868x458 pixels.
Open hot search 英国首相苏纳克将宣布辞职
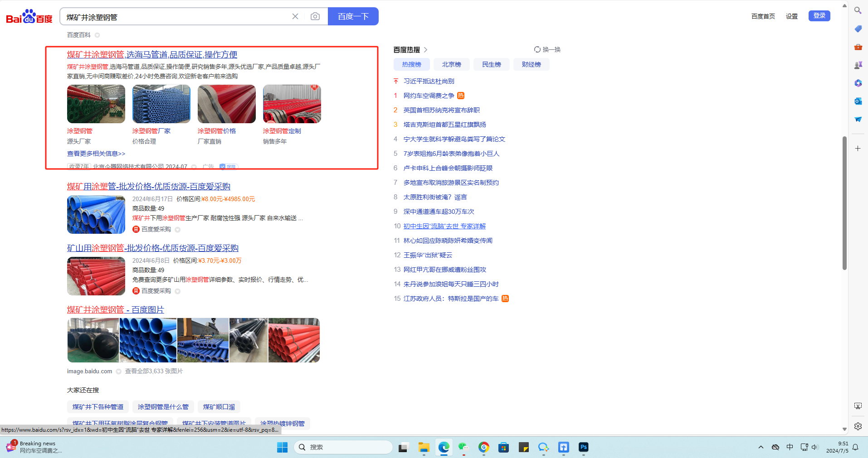tap(442, 110)
